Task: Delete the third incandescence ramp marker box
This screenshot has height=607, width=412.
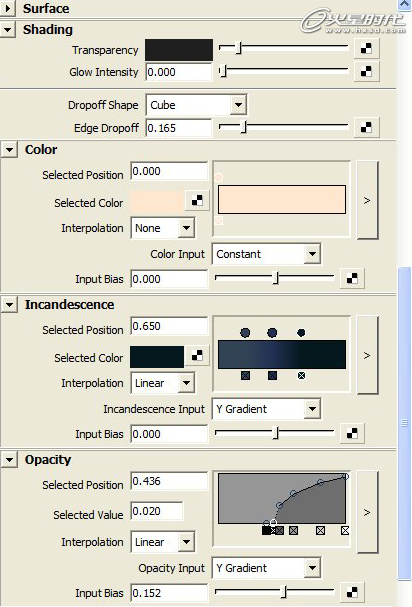Action: pyautogui.click(x=301, y=375)
